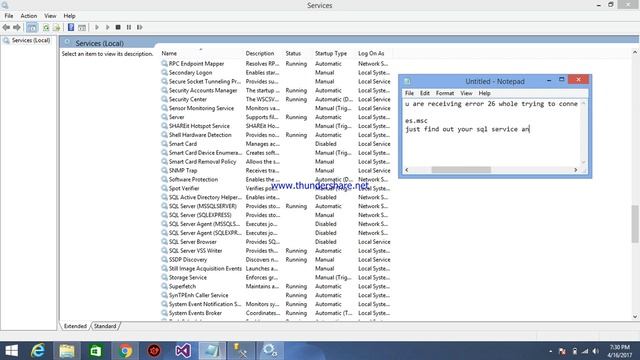This screenshot has width=640, height=360.
Task: Open the Help toolbar icon
Action: [71, 27]
